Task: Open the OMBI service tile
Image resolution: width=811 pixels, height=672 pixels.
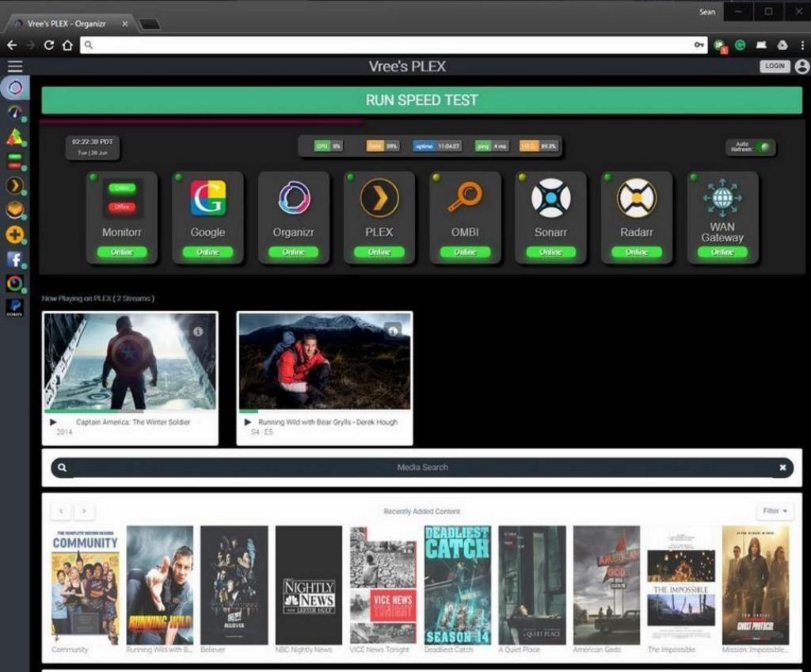Action: pos(465,218)
